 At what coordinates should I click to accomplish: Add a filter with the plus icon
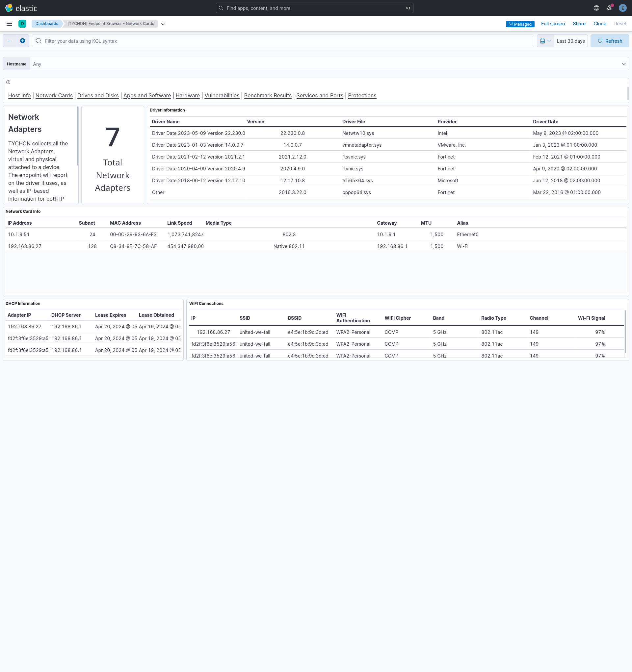[x=22, y=41]
